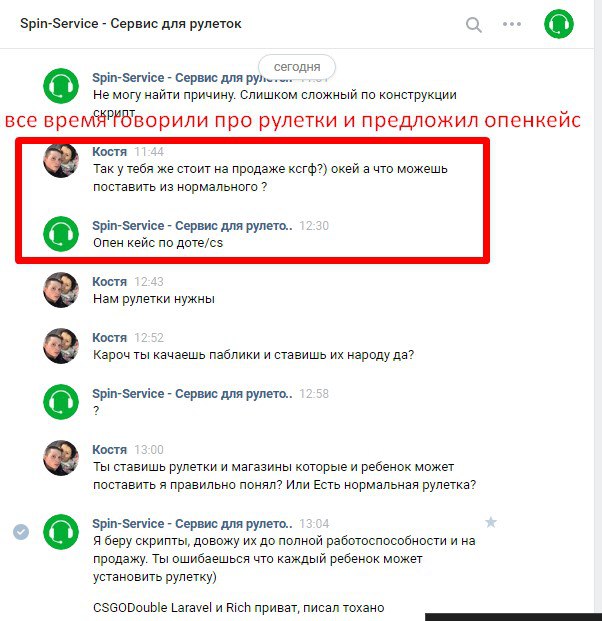602x621 pixels.
Task: Star the 13:04 Spin-Service message
Action: pyautogui.click(x=491, y=522)
